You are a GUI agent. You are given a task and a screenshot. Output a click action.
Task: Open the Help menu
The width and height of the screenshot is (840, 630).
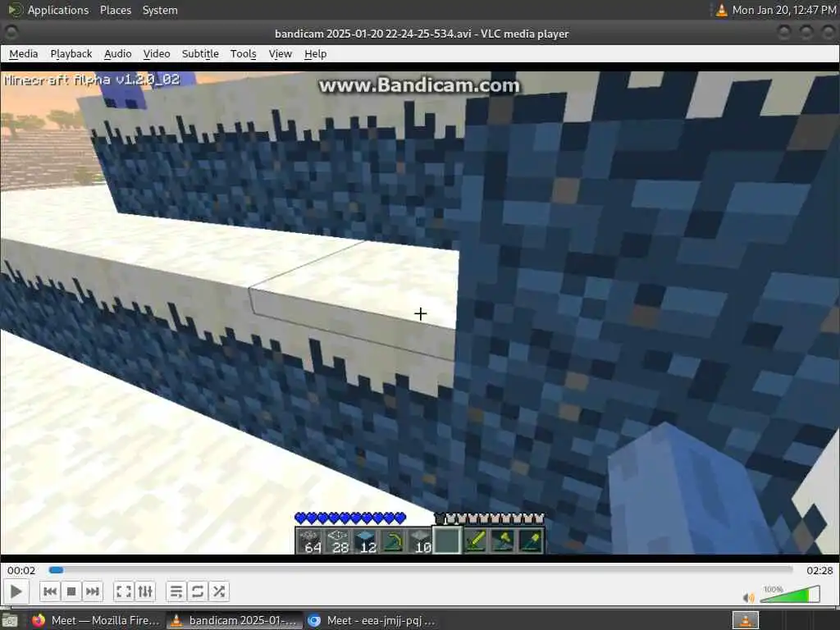316,53
